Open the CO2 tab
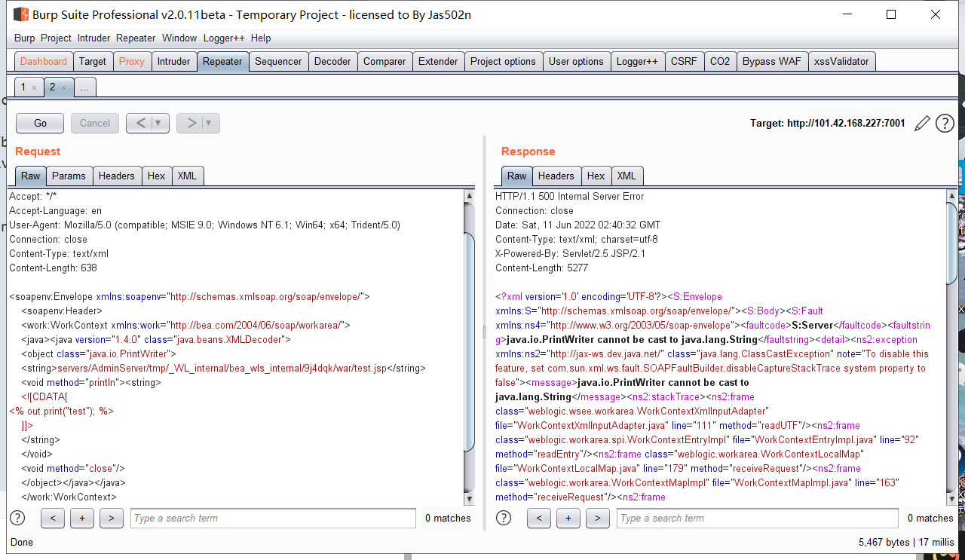This screenshot has height=560, width=965. click(x=720, y=62)
